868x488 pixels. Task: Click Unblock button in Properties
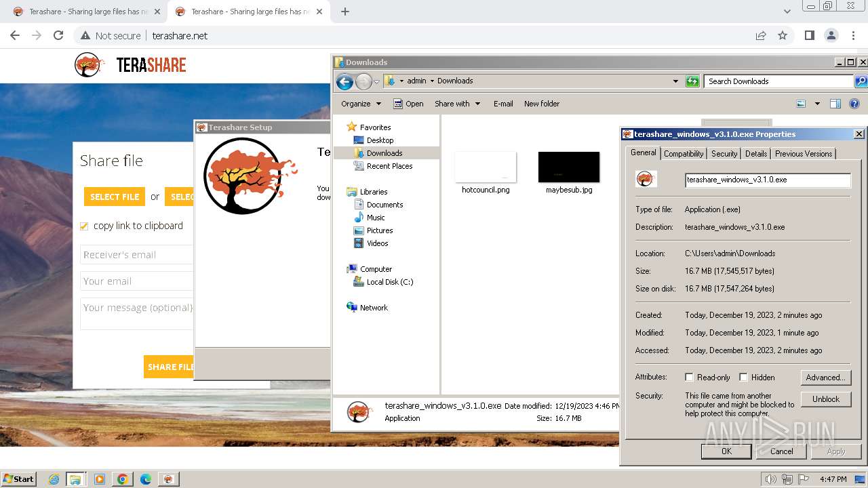pyautogui.click(x=825, y=399)
